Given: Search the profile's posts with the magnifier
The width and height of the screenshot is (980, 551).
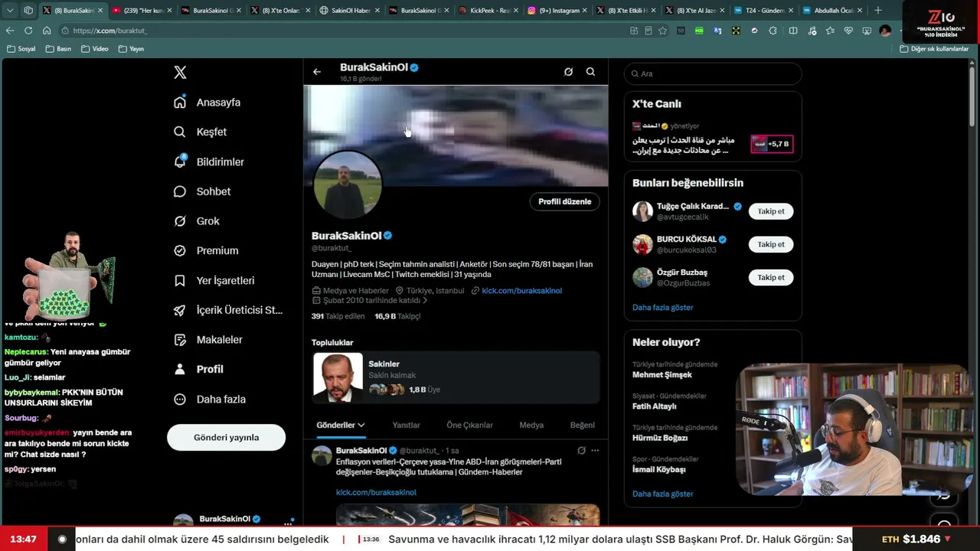Looking at the screenshot, I should click(590, 72).
